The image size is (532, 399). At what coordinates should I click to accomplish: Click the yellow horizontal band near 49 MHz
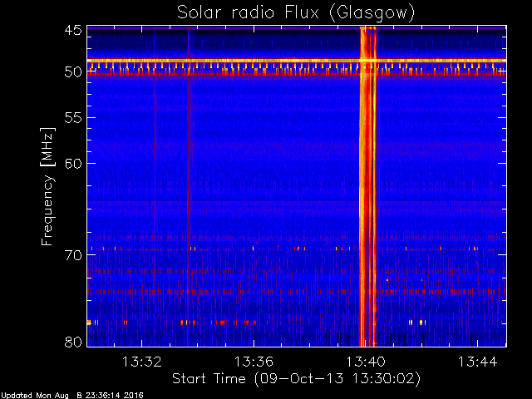[297, 61]
